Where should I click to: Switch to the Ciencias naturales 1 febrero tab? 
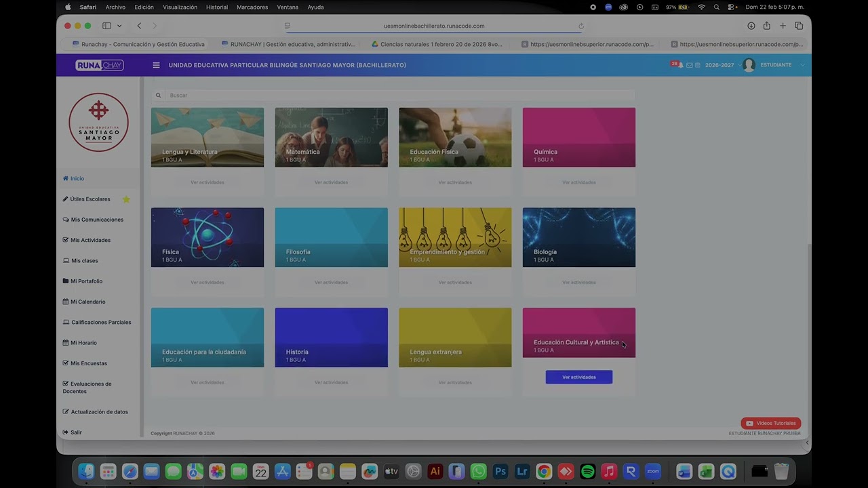point(438,44)
